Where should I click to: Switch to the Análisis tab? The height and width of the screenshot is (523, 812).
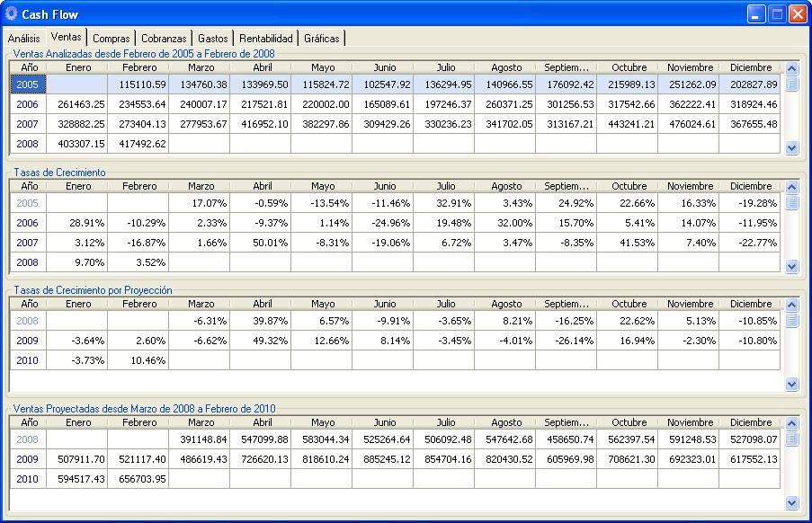(x=24, y=39)
